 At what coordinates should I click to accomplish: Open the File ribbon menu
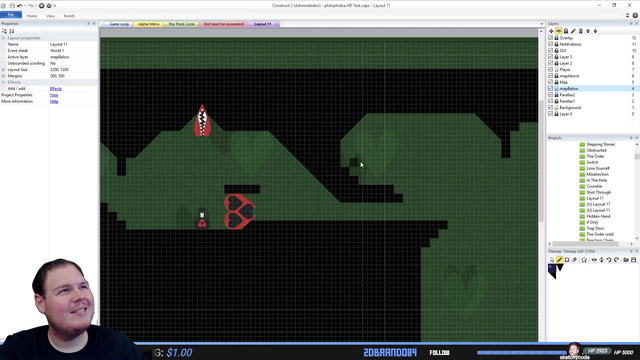[11, 15]
